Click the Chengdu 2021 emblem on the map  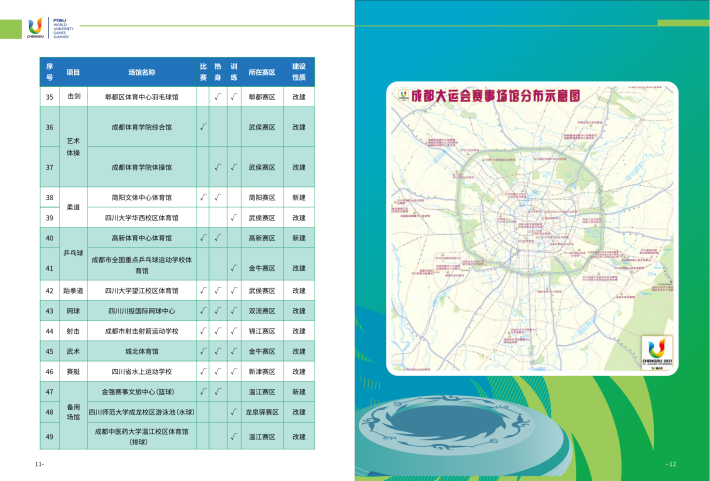654,352
